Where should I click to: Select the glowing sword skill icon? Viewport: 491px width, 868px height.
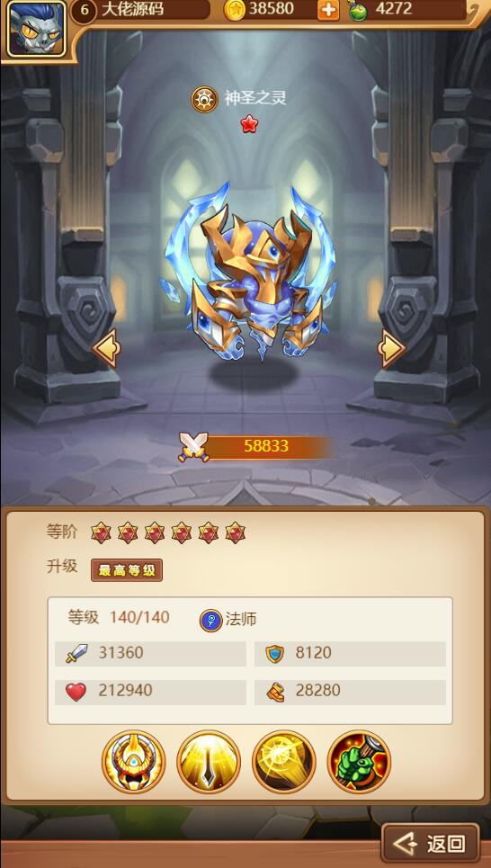tap(209, 762)
